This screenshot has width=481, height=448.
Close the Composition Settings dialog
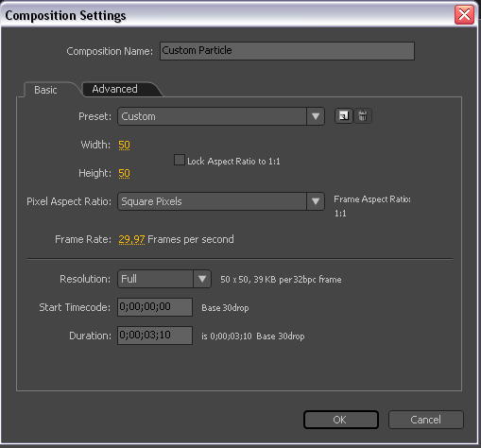[x=464, y=15]
